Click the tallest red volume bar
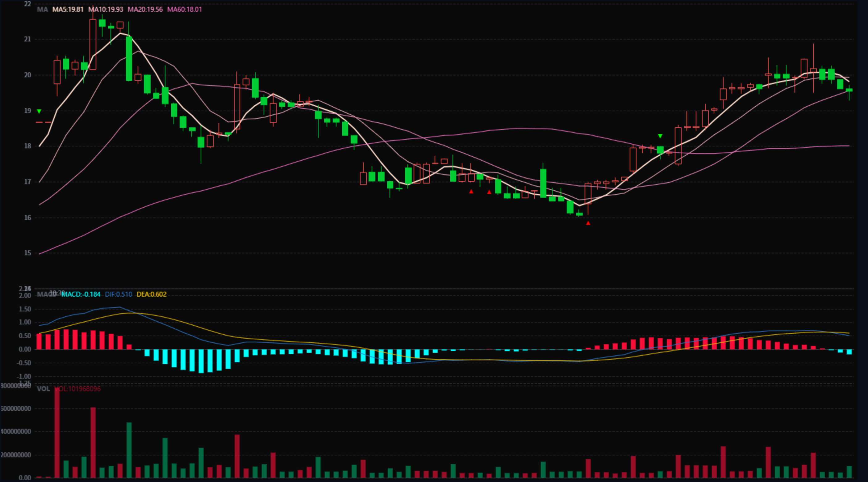The image size is (868, 482). click(x=57, y=433)
